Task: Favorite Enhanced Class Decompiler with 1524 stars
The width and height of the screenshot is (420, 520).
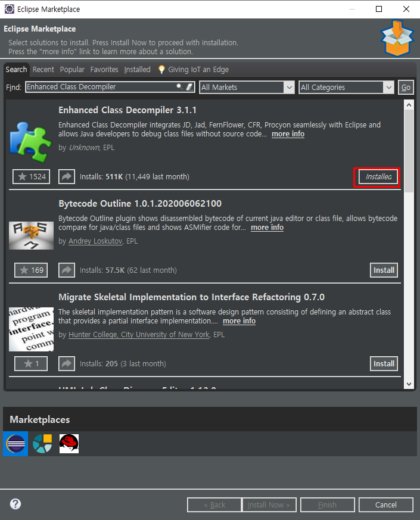Action: pyautogui.click(x=32, y=176)
